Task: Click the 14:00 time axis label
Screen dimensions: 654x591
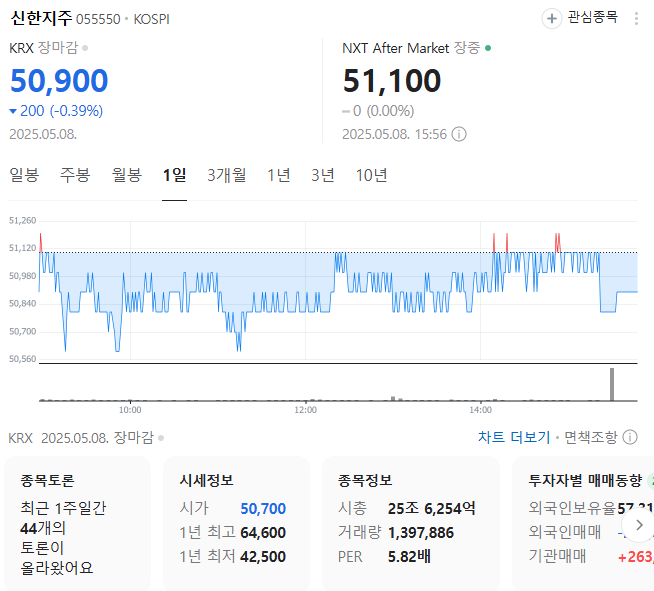Action: 480,410
